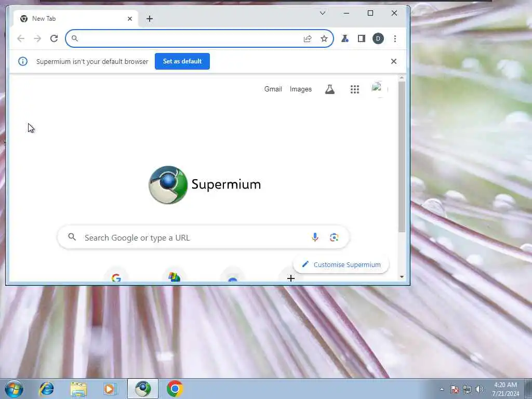Click the share icon in address bar
The image size is (532, 399).
pyautogui.click(x=308, y=38)
